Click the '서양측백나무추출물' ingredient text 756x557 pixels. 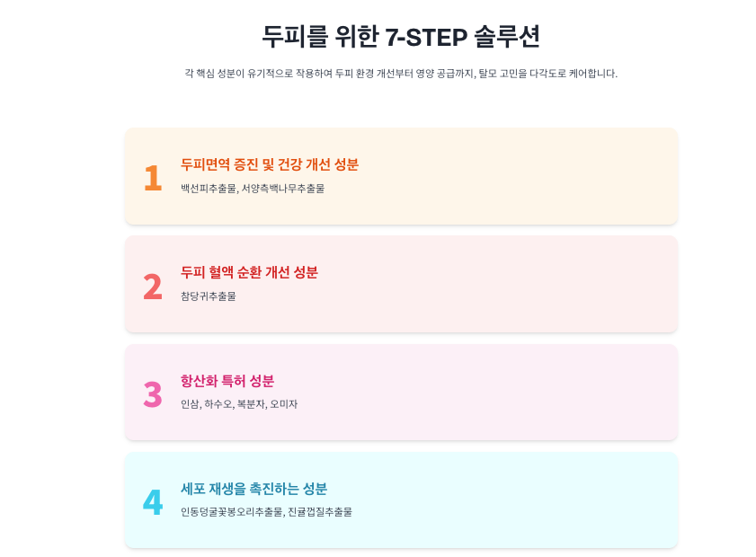tap(283, 189)
